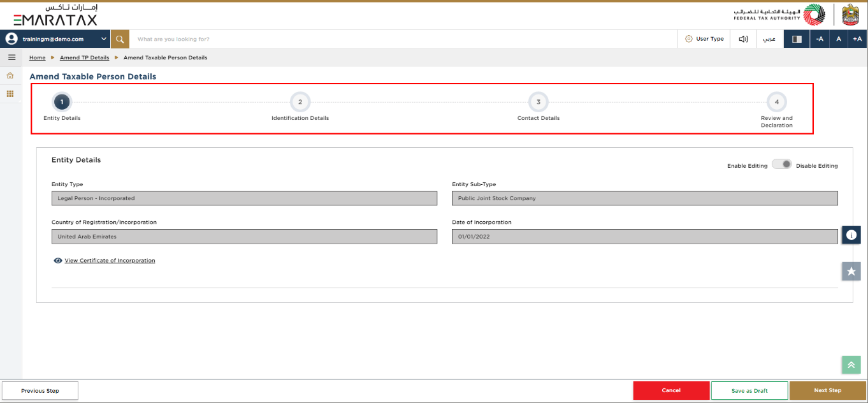Click Save as Draft button
Viewport: 868px width, 403px height.
(749, 390)
